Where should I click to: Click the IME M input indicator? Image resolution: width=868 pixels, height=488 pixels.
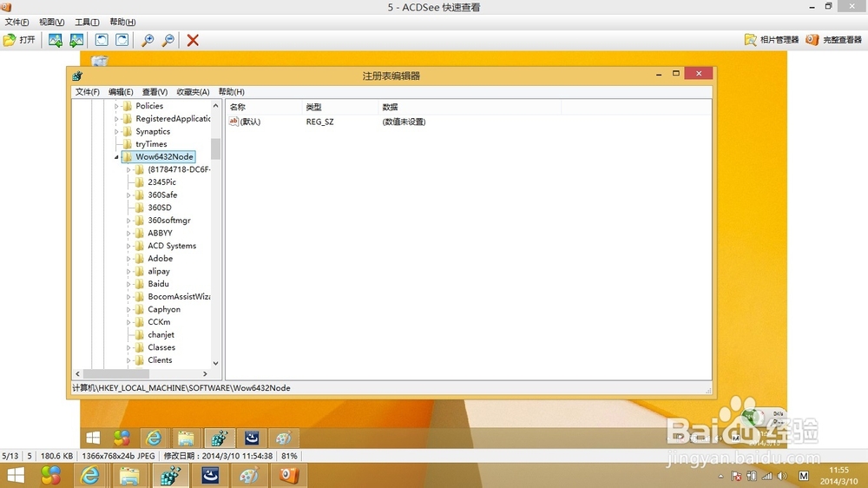(804, 477)
